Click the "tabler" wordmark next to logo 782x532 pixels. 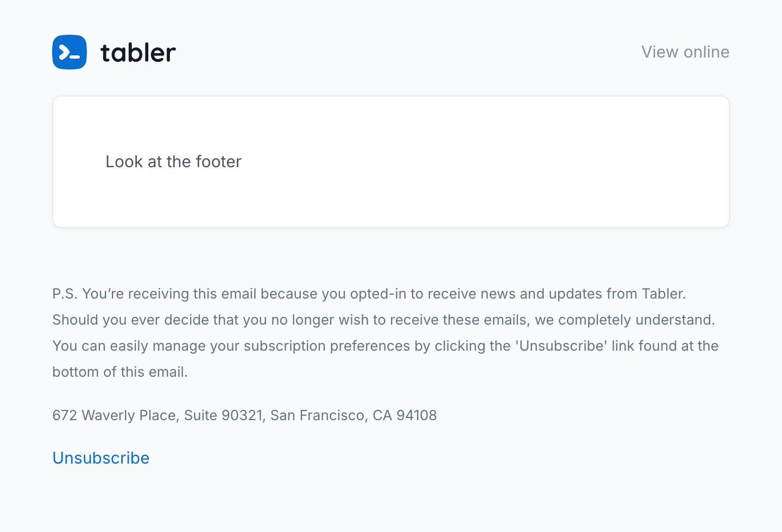click(138, 53)
